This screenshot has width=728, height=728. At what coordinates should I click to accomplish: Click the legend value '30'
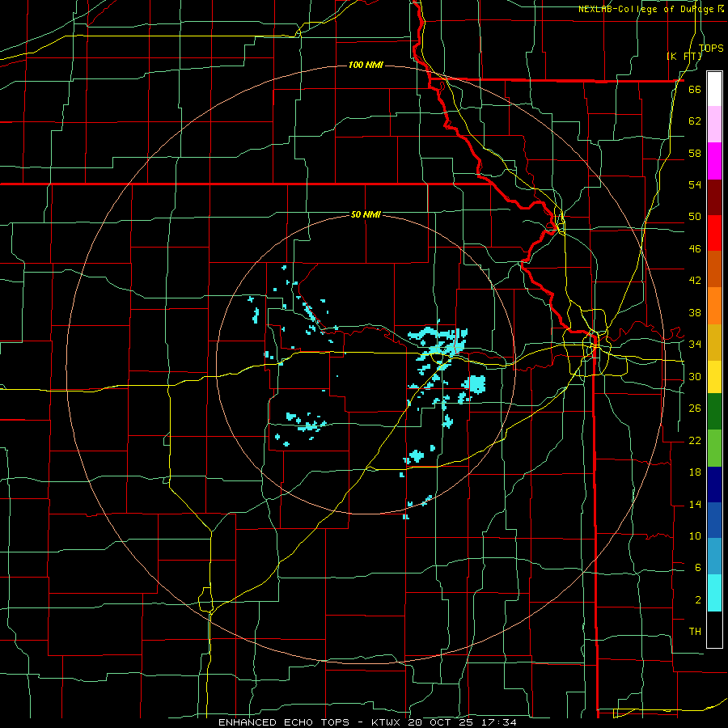[x=695, y=376]
